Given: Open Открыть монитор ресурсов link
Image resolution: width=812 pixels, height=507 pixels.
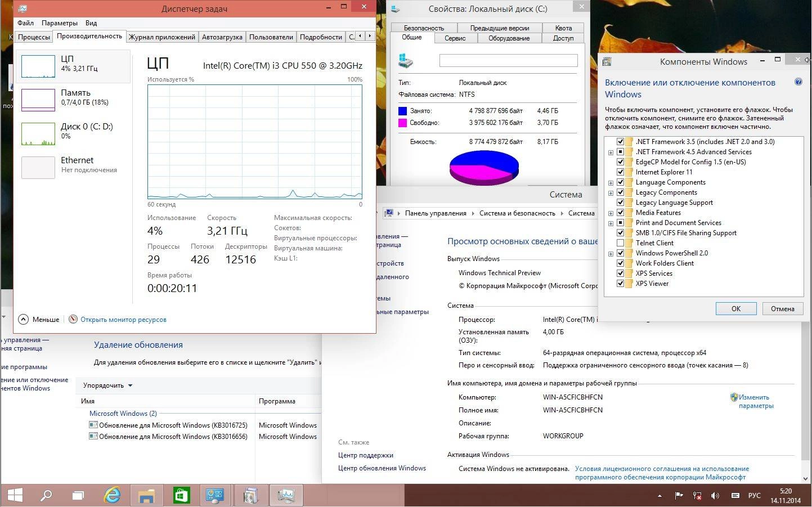Looking at the screenshot, I should pyautogui.click(x=123, y=320).
